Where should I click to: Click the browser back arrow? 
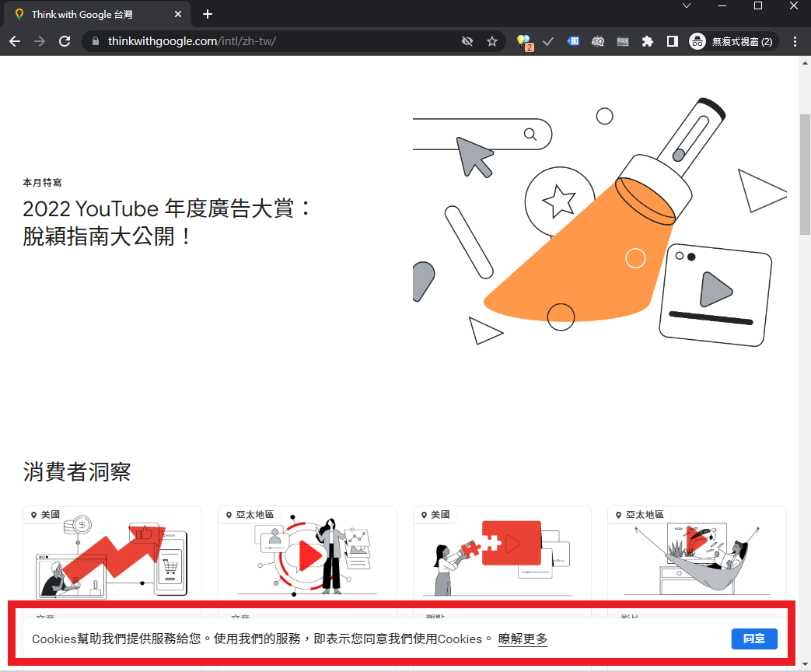click(15, 41)
